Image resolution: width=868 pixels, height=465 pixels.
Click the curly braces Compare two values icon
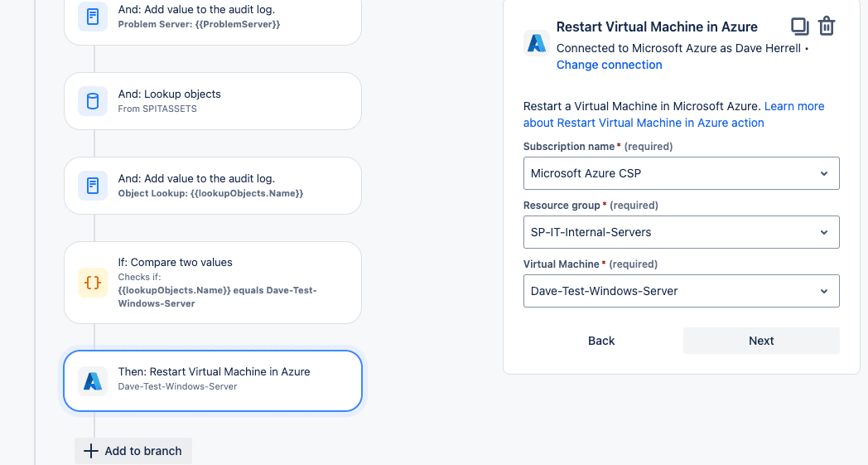coord(93,283)
